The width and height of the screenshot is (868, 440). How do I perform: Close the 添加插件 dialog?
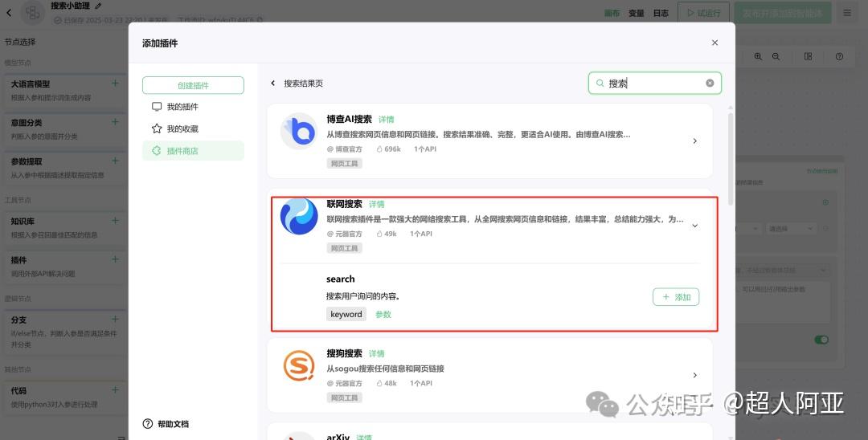714,43
